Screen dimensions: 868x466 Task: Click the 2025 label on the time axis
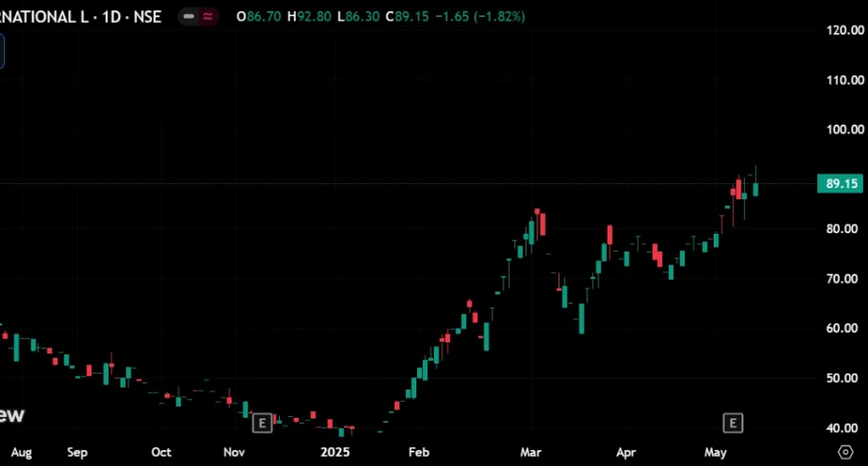(335, 452)
